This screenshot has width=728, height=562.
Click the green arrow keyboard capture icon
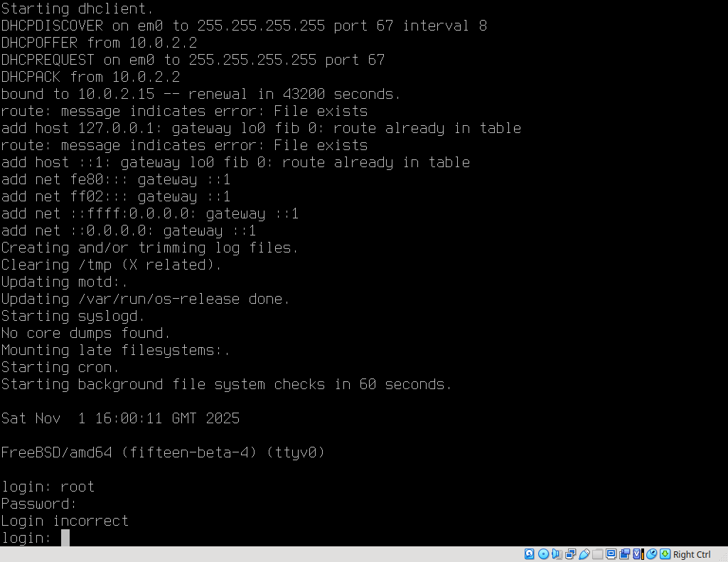665,554
